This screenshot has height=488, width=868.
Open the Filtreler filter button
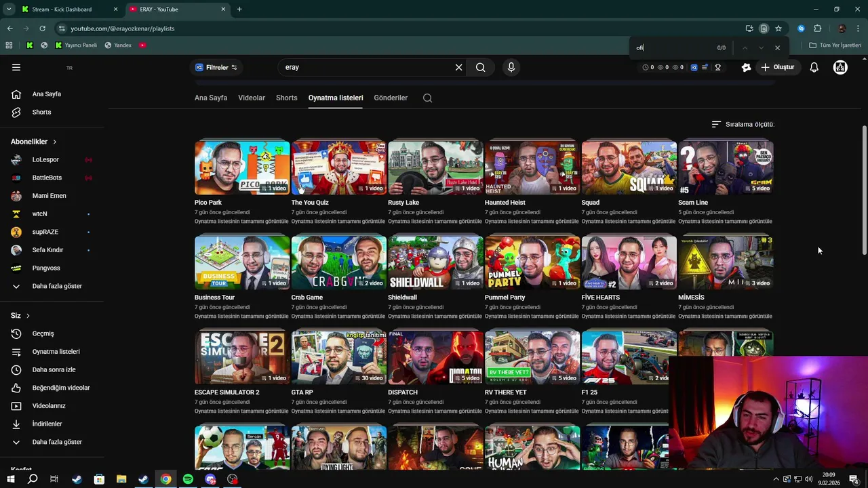216,67
